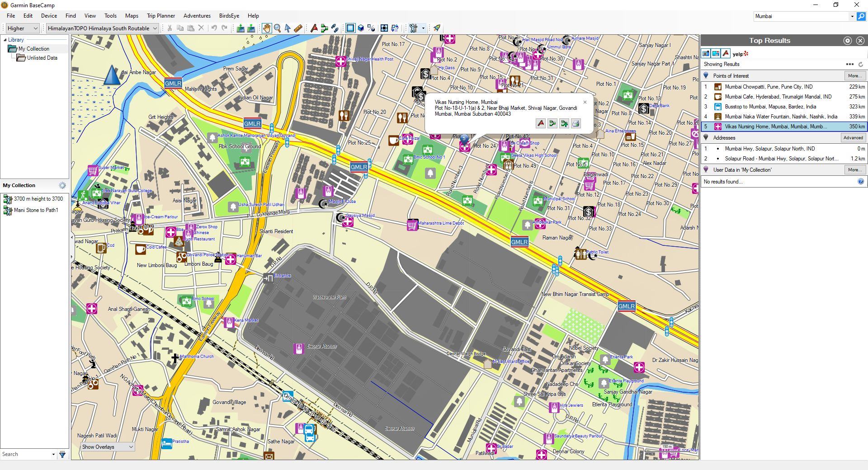Click the Mumbai search input field
The image size is (868, 470).
pos(802,16)
